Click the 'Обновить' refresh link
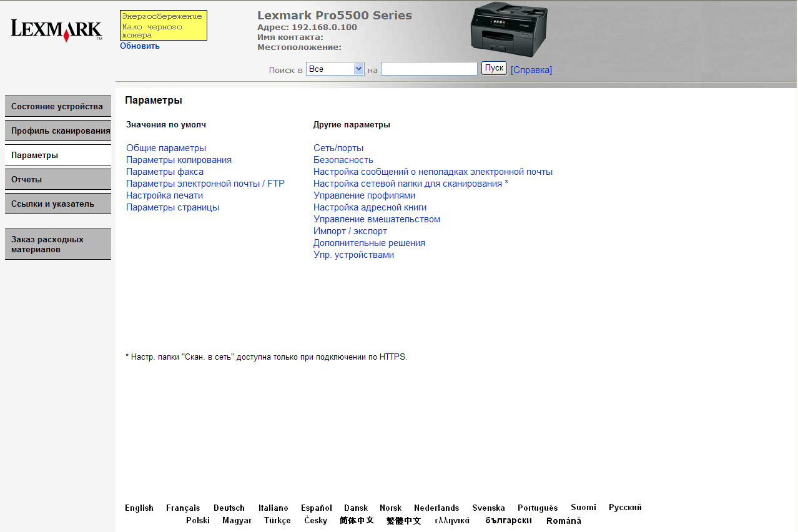Image resolution: width=798 pixels, height=532 pixels. pos(140,46)
